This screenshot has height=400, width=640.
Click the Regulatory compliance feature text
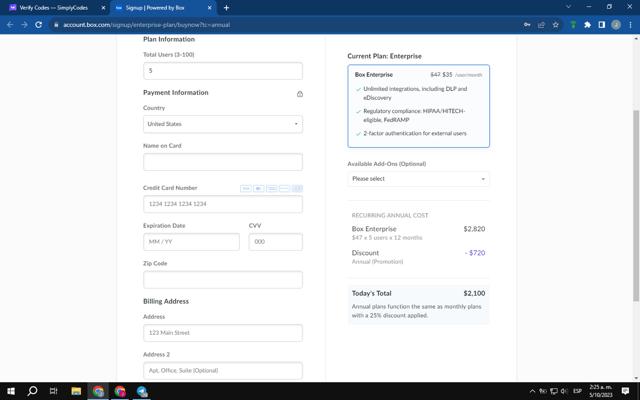coord(414,116)
